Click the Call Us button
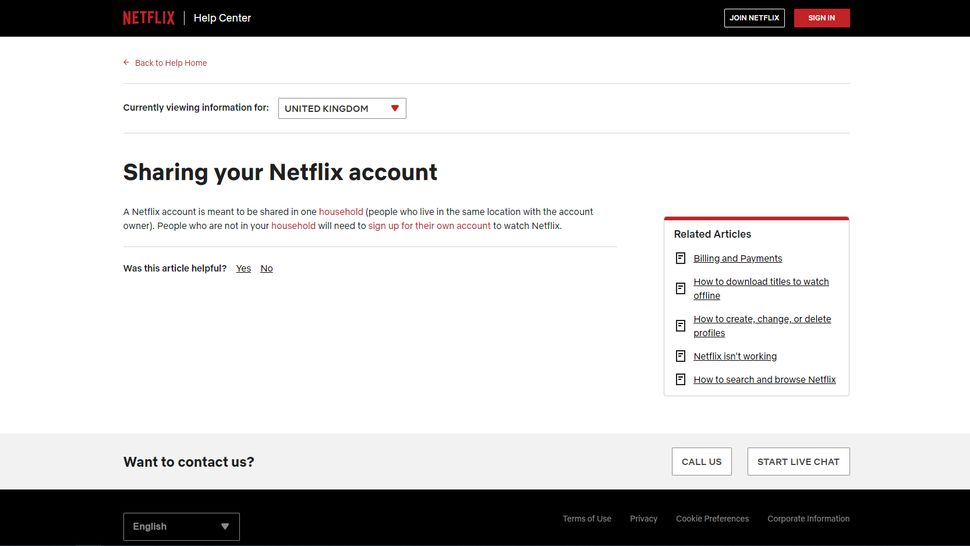Screen dimensions: 970x546 tap(702, 461)
